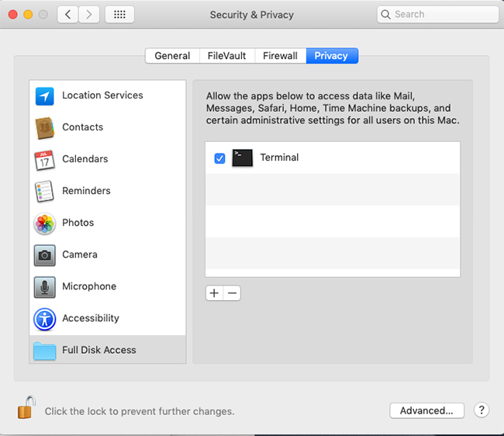Viewport: 504px width, 436px height.
Task: Click the Terminal app icon in the list
Action: click(x=243, y=157)
